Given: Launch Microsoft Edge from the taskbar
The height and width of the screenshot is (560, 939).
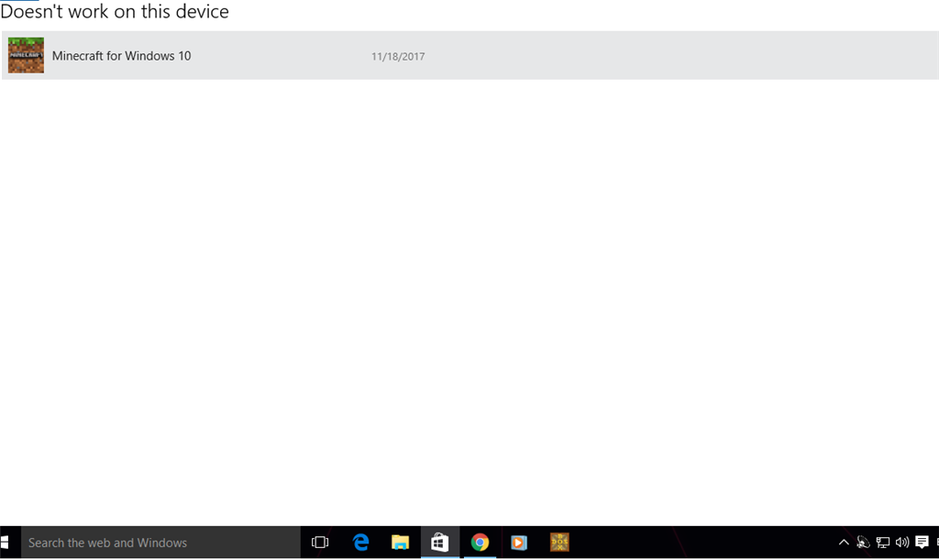Looking at the screenshot, I should [360, 542].
